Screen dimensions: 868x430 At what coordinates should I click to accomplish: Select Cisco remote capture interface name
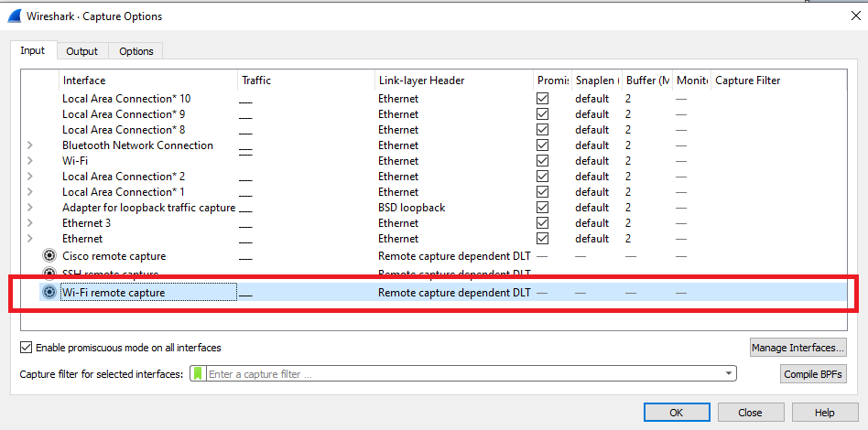coord(114,255)
